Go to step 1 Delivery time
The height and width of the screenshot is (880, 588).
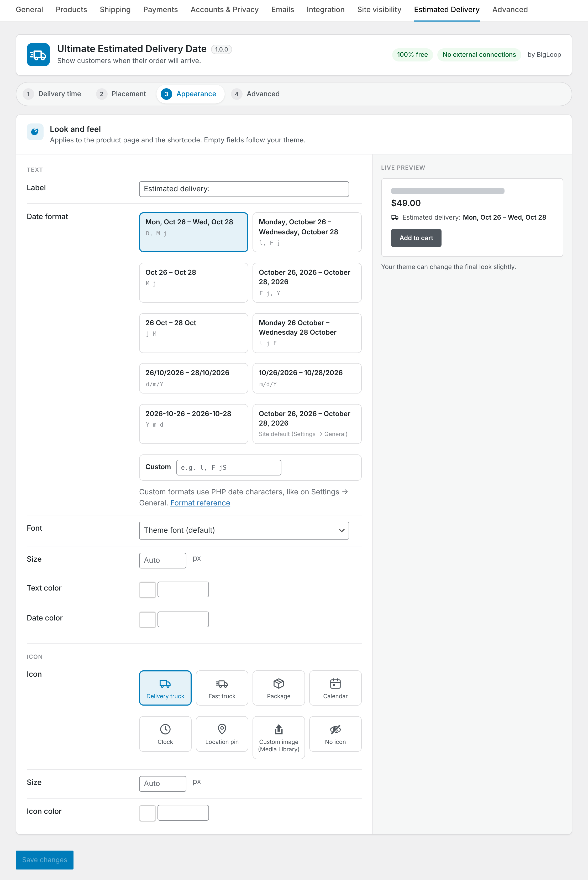point(52,94)
